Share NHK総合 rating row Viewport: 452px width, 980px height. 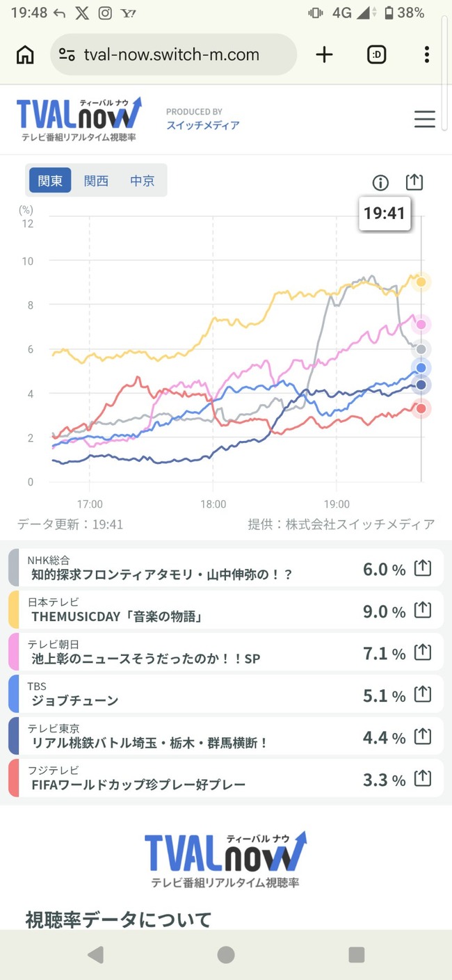click(x=423, y=568)
